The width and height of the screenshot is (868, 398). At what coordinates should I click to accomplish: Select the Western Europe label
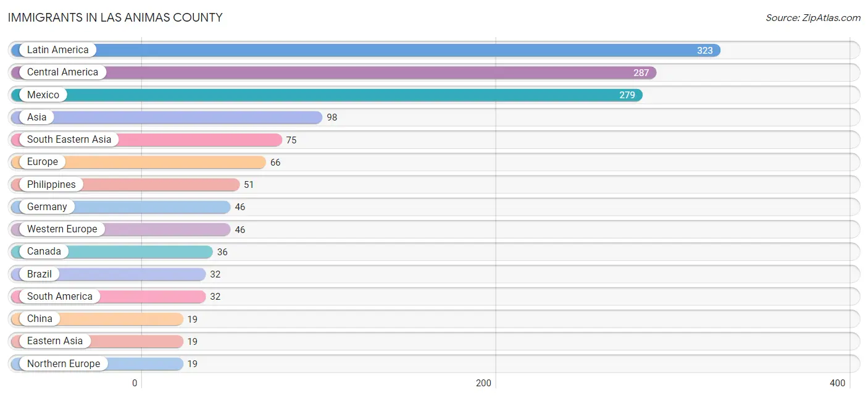point(62,229)
